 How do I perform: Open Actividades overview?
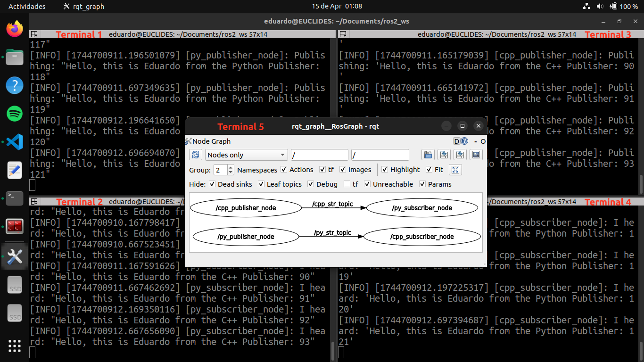pos(27,6)
